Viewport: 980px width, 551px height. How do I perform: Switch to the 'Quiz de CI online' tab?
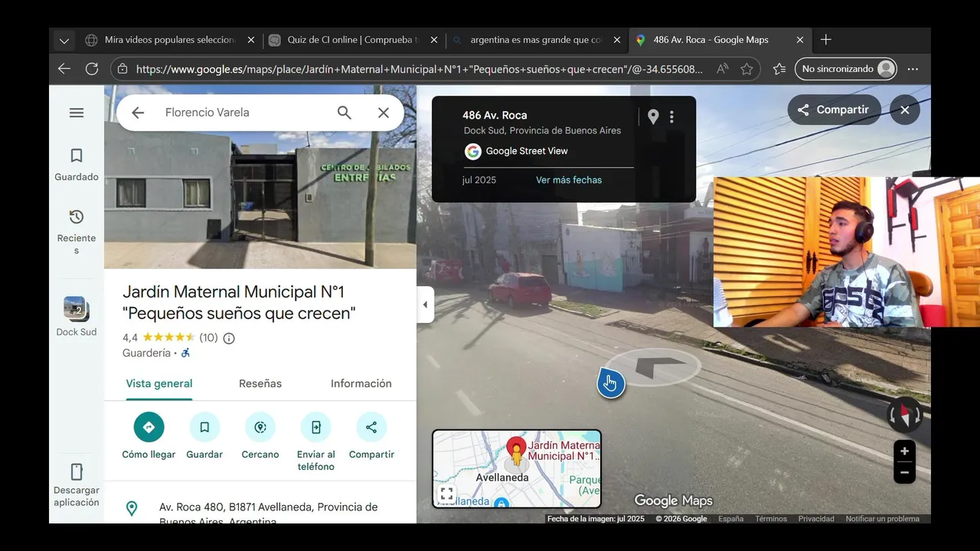click(353, 40)
